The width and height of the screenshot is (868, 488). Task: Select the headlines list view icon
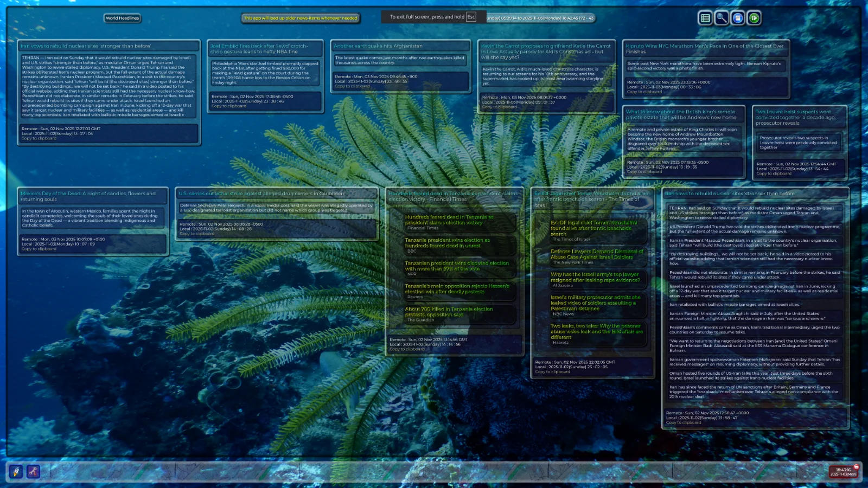pyautogui.click(x=705, y=18)
